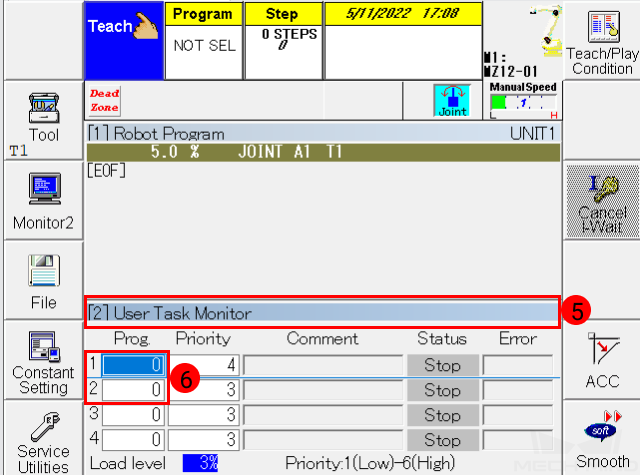Select the [2] User Task Monitor title bar
The height and width of the screenshot is (475, 640).
tap(323, 313)
